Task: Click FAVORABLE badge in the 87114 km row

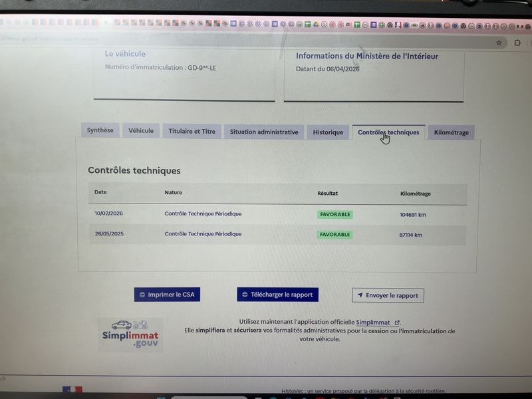Action: click(335, 235)
